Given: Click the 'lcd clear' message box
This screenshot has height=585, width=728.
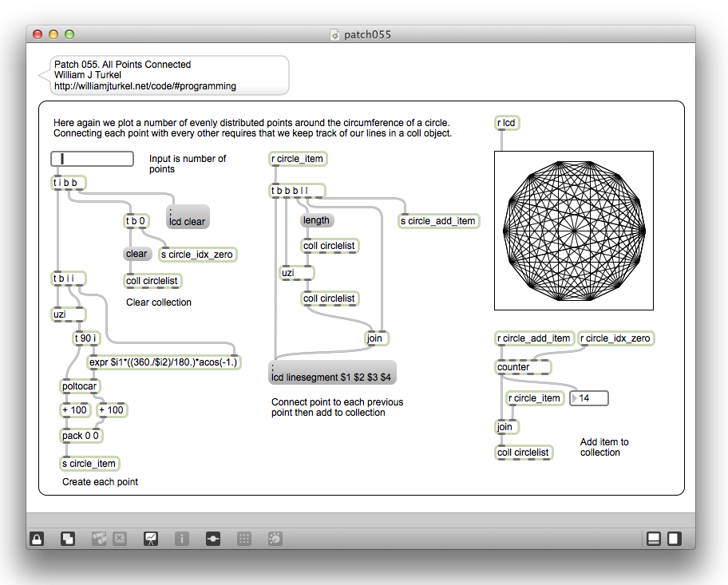Looking at the screenshot, I should 188,217.
